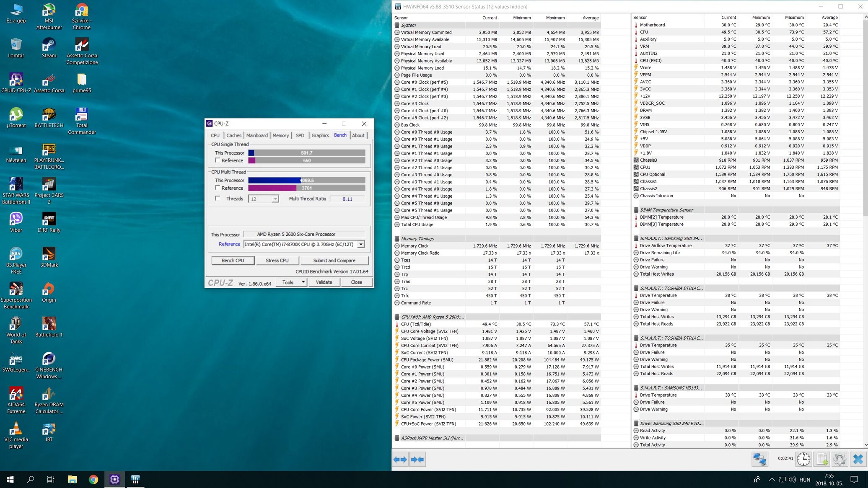Open Task View on the taskbar
The height and width of the screenshot is (488, 868).
click(51, 479)
